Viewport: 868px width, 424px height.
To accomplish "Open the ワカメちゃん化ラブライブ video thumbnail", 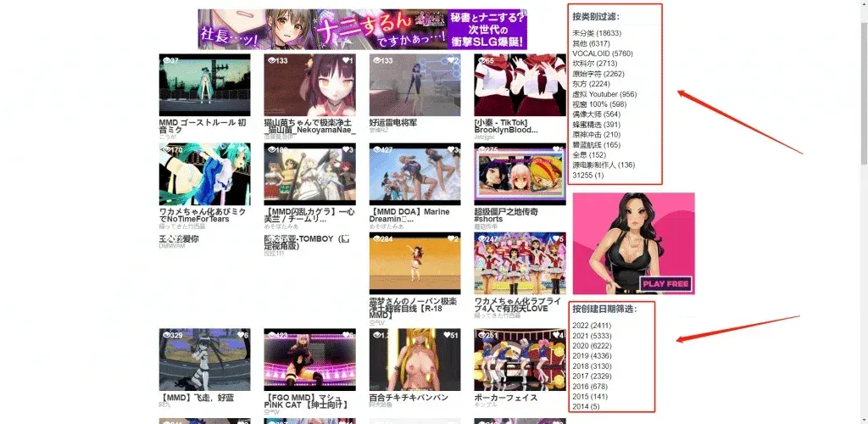I will 520,264.
